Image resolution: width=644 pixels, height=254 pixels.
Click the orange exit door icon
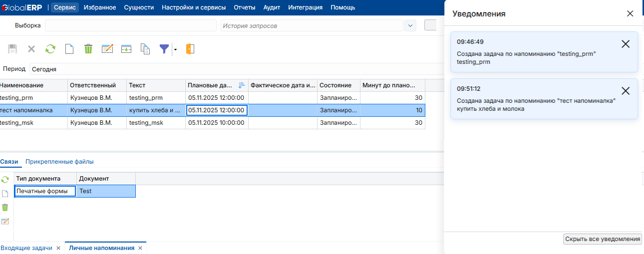190,49
